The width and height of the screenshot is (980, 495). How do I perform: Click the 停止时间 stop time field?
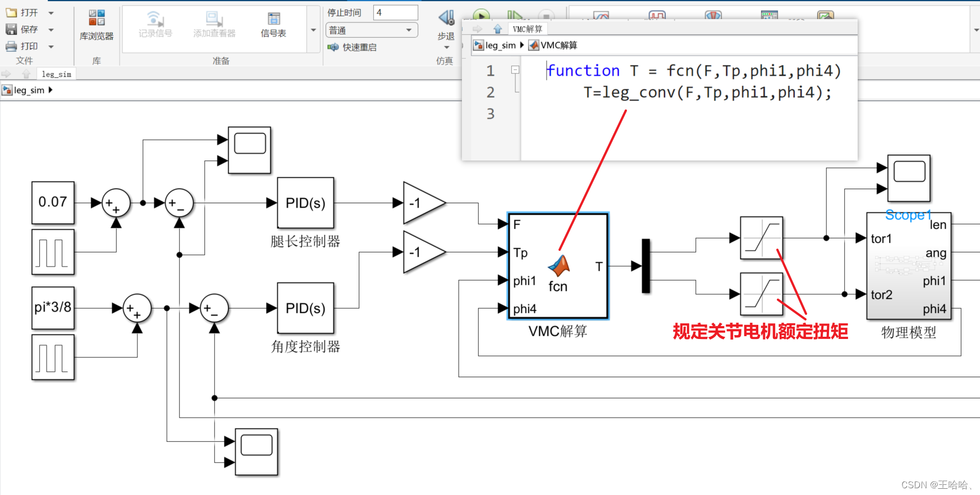tap(396, 12)
